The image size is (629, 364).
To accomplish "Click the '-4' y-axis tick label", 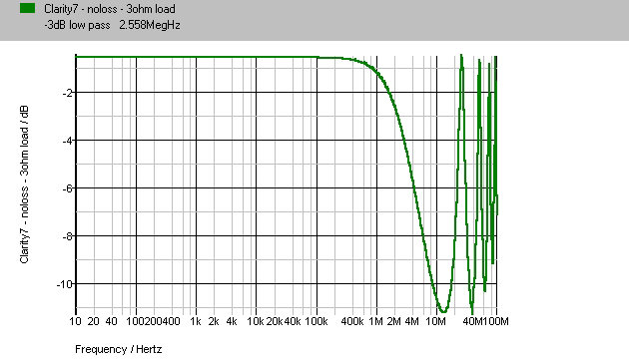I will point(68,141).
